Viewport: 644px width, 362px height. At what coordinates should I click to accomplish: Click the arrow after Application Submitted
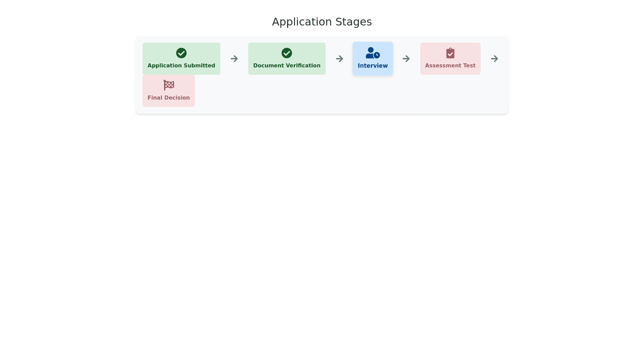(234, 59)
